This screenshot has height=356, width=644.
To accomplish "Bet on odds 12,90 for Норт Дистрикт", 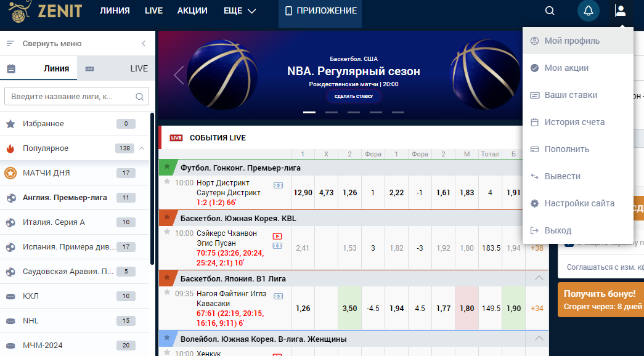I will pos(303,193).
